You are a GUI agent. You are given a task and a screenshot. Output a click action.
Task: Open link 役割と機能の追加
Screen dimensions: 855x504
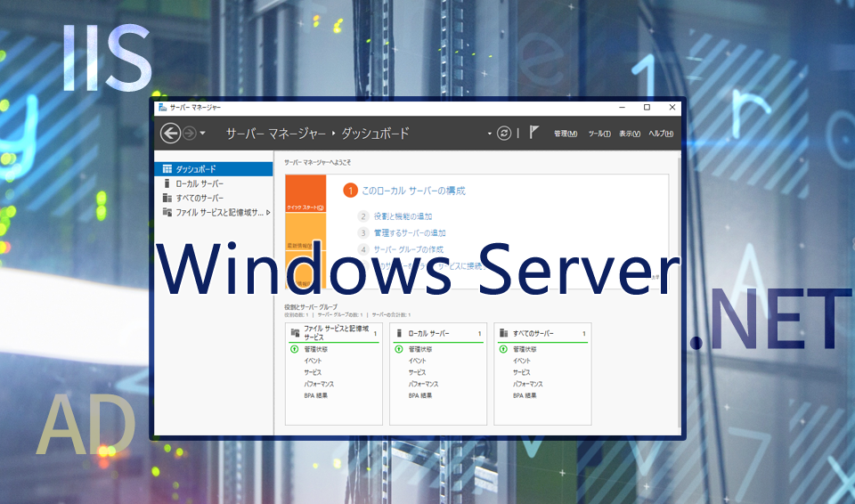(x=403, y=216)
